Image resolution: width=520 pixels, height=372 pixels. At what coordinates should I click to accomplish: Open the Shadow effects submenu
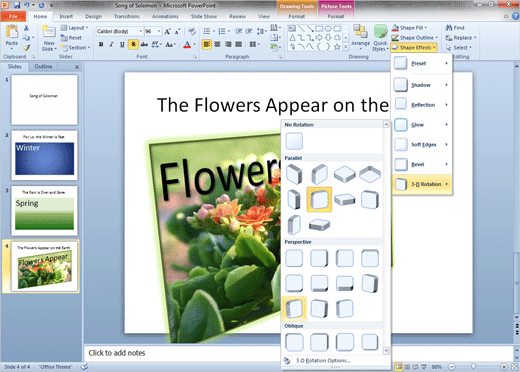422,85
